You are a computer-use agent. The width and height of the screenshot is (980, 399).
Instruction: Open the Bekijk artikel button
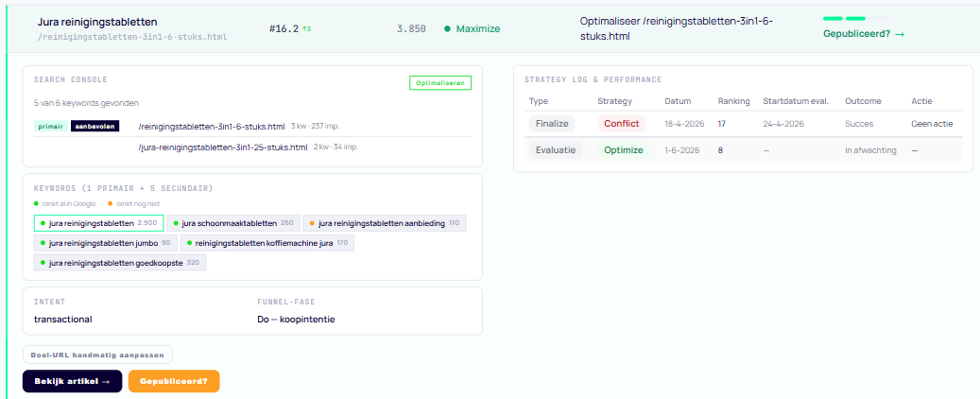tap(73, 381)
